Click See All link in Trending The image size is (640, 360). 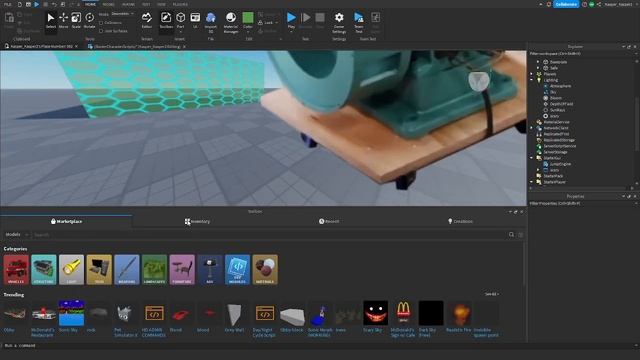click(x=491, y=294)
